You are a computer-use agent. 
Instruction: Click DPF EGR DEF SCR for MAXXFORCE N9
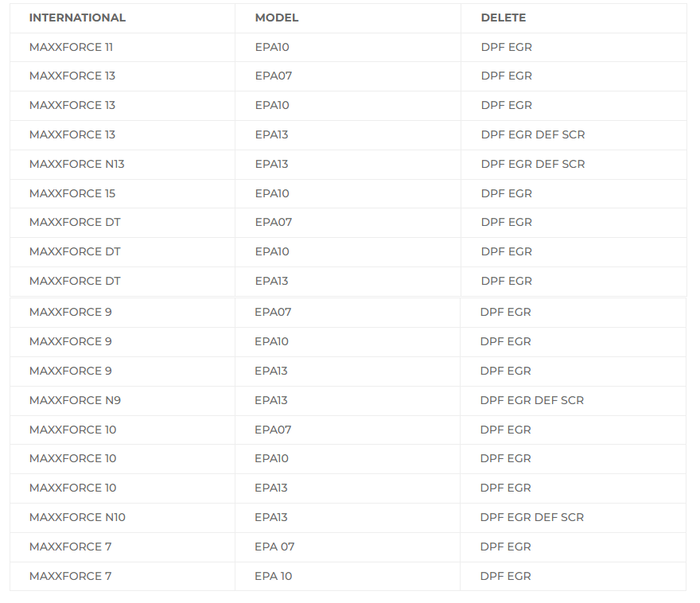[532, 400]
